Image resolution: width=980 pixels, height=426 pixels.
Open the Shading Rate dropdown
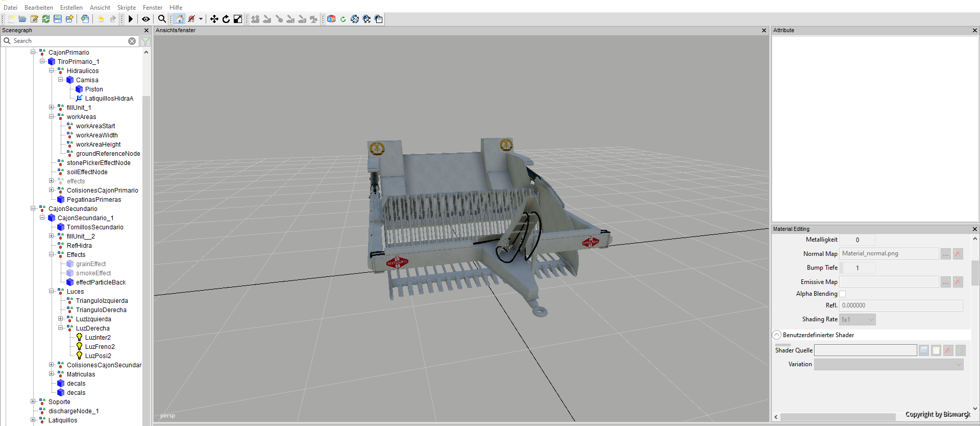[x=857, y=320]
